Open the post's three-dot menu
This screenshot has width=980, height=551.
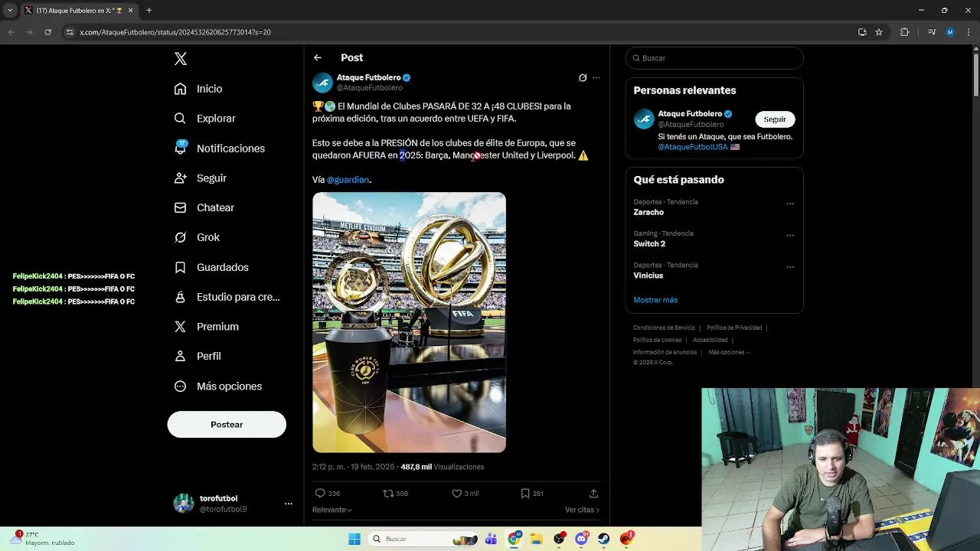tap(596, 77)
